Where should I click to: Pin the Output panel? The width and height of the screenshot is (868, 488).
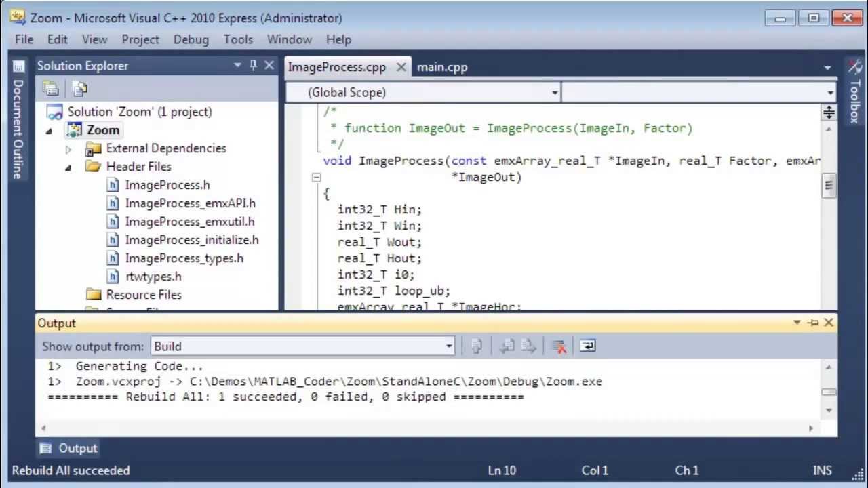point(813,323)
